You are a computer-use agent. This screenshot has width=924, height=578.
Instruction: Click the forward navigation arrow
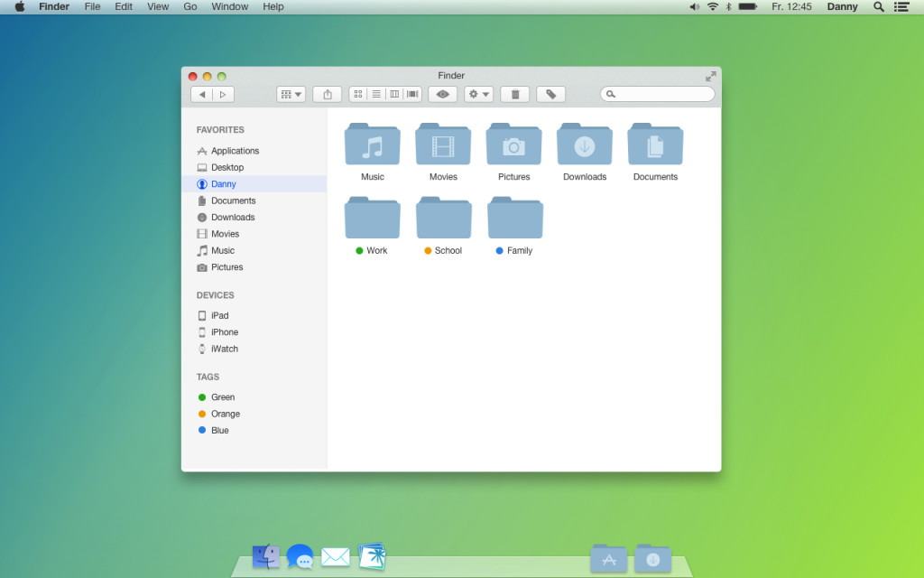(x=223, y=94)
